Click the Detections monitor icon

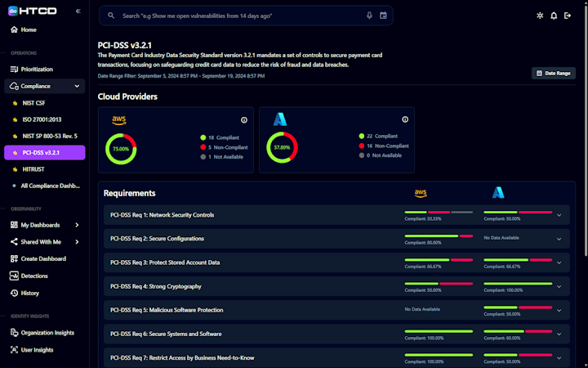[14, 276]
